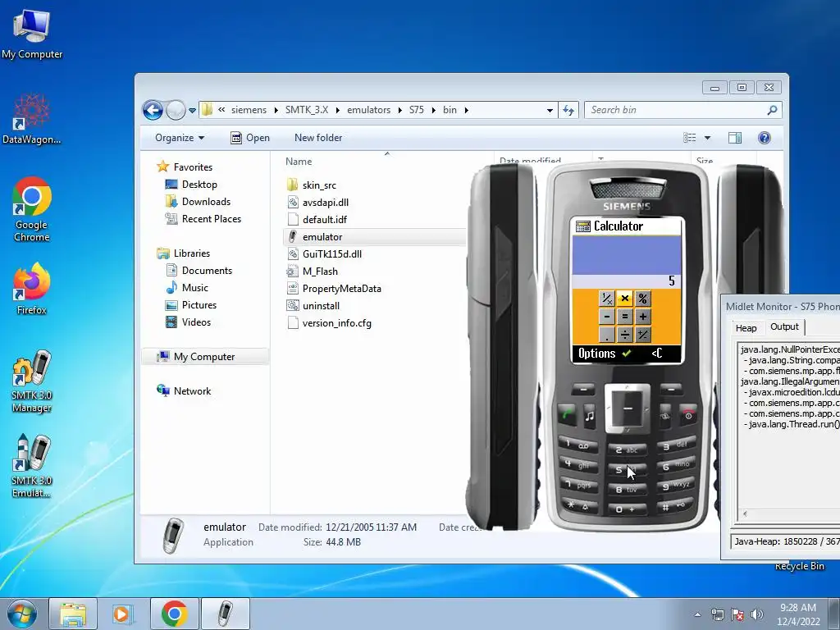Click the volume icon in system tray
Screen dimensions: 840x630
[x=756, y=614]
